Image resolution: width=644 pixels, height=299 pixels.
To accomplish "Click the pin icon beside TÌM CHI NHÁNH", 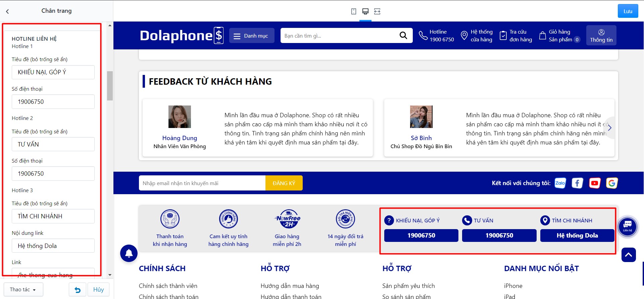I will [x=545, y=220].
